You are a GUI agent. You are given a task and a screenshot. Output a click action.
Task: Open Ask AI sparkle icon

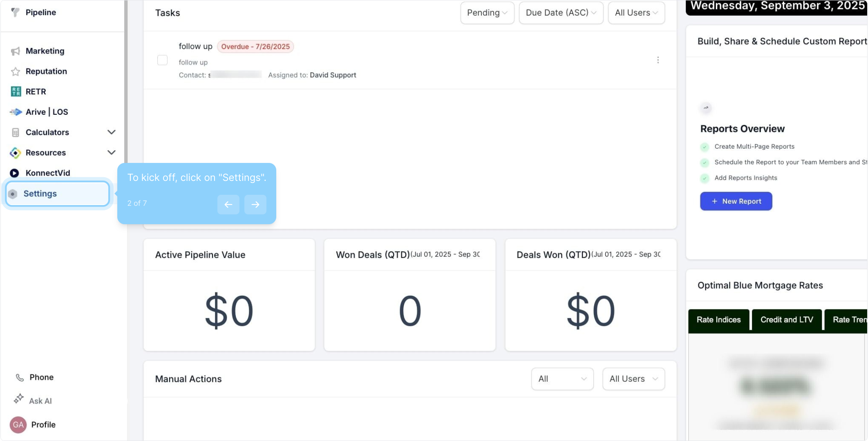pyautogui.click(x=18, y=399)
